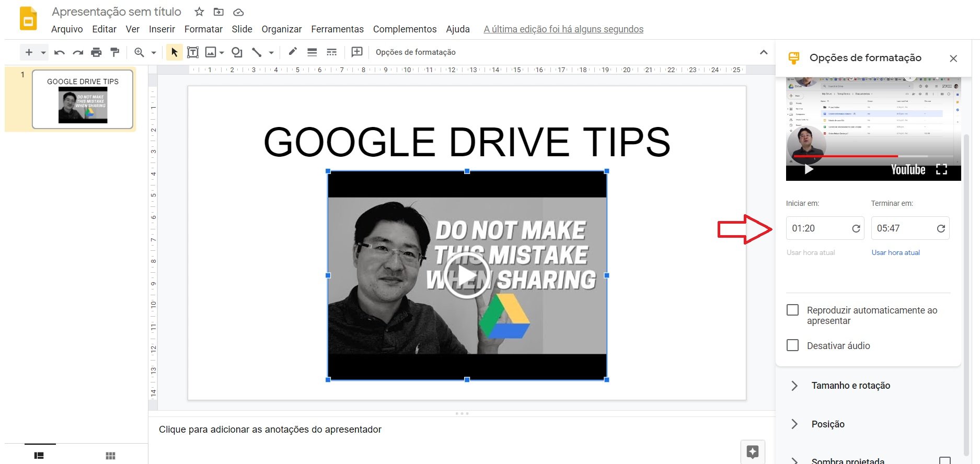Click the Opções de formatação toolbar button
Screen dimensions: 980x464
pyautogui.click(x=416, y=52)
